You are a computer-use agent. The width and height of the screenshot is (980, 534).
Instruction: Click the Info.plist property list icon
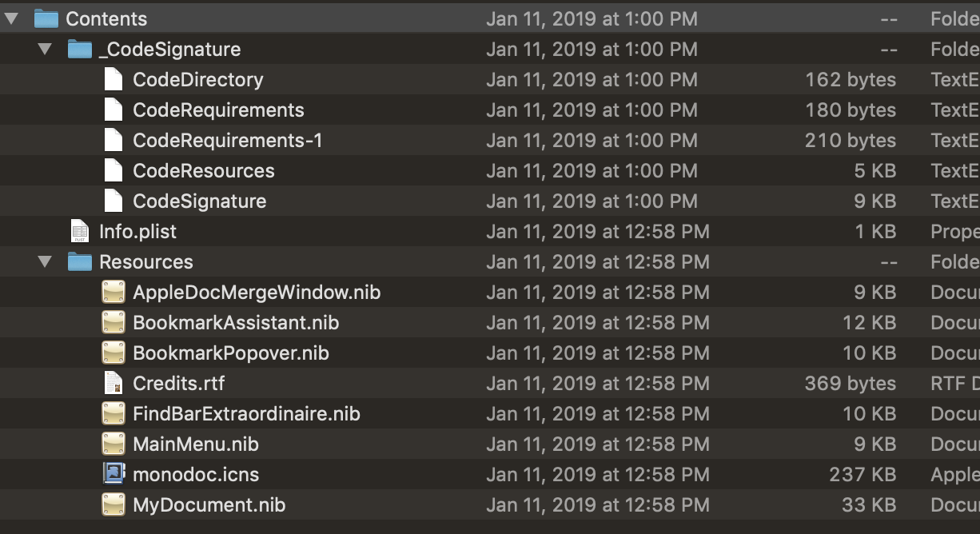(x=80, y=231)
